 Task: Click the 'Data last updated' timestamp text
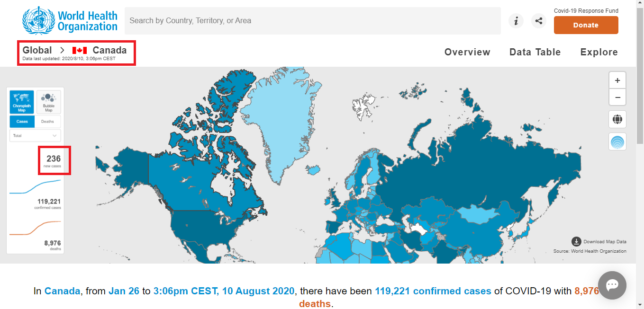(69, 59)
